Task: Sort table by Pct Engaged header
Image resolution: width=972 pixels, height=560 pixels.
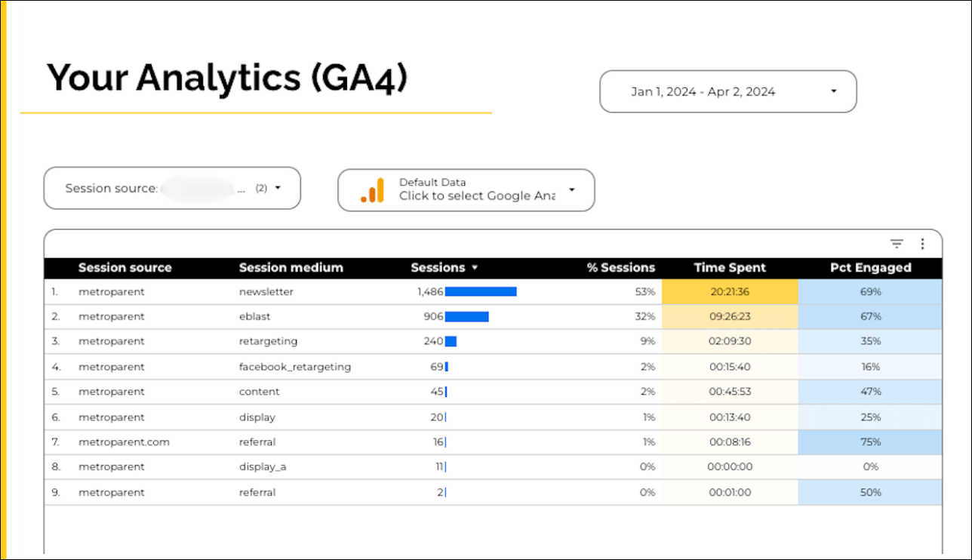Action: click(871, 267)
